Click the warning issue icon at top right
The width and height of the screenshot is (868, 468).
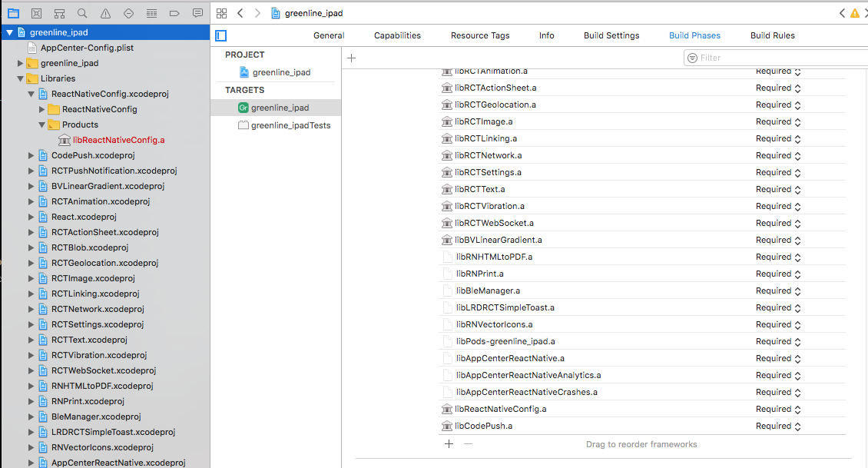tap(855, 13)
